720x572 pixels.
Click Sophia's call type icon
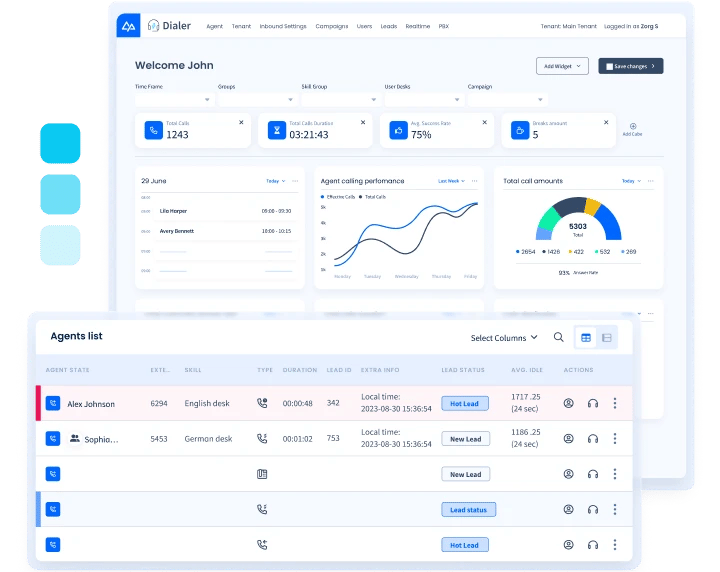[x=262, y=438]
